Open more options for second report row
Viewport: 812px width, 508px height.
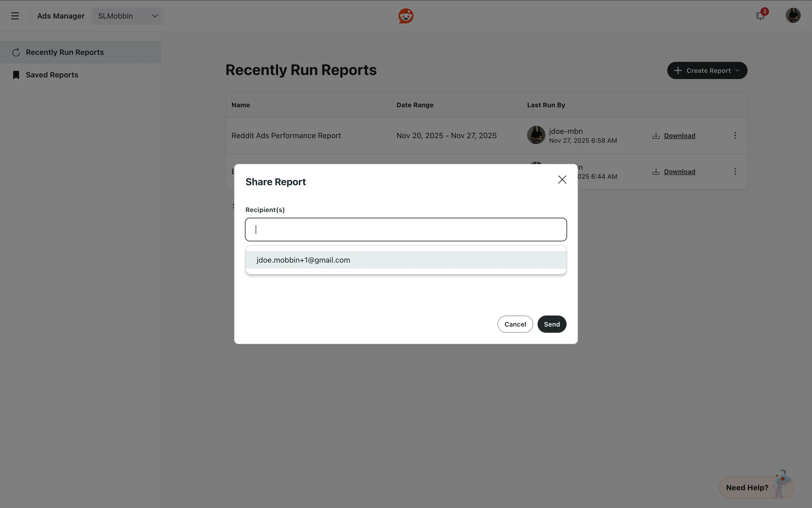point(735,172)
